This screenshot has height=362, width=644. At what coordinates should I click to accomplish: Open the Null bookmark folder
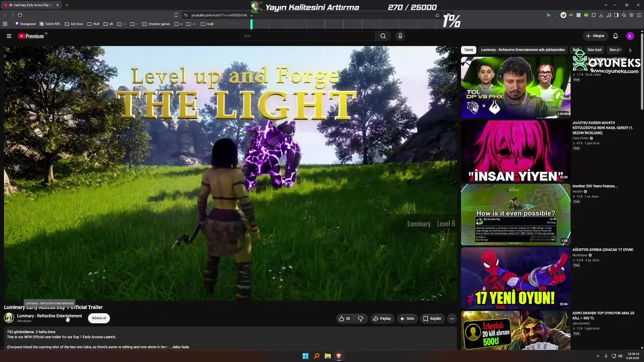tap(93, 24)
